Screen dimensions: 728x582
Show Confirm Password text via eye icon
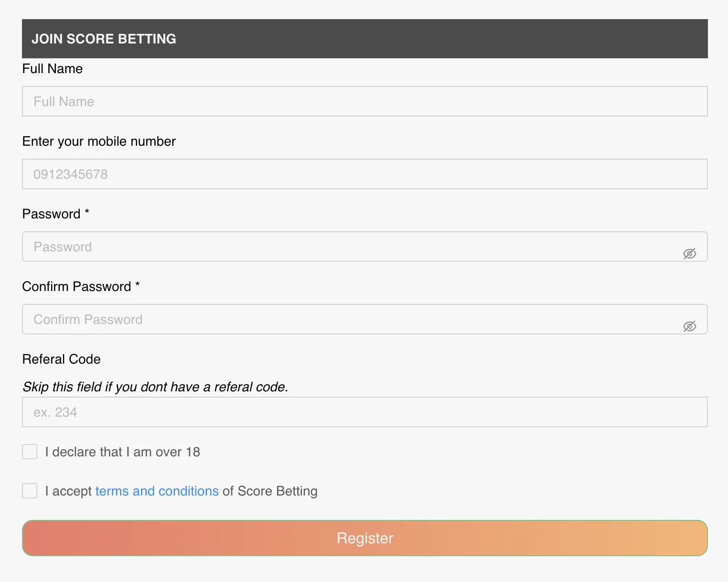(689, 326)
